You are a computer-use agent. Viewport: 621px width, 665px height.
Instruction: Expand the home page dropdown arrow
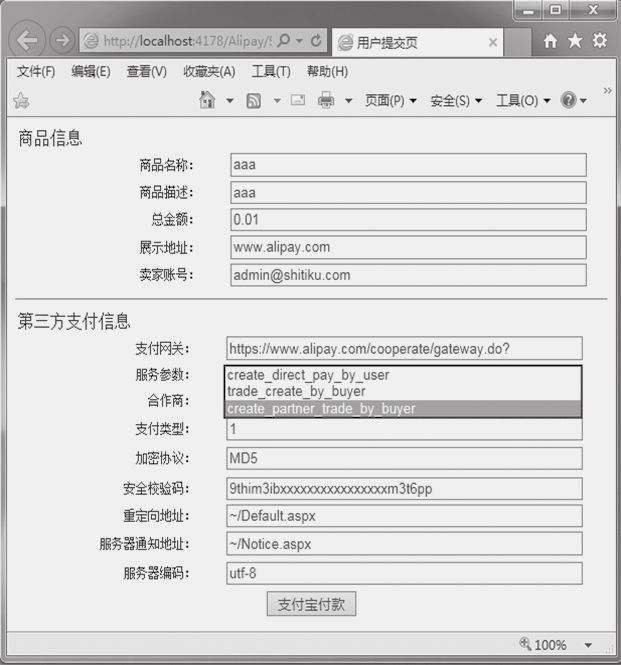pos(229,101)
